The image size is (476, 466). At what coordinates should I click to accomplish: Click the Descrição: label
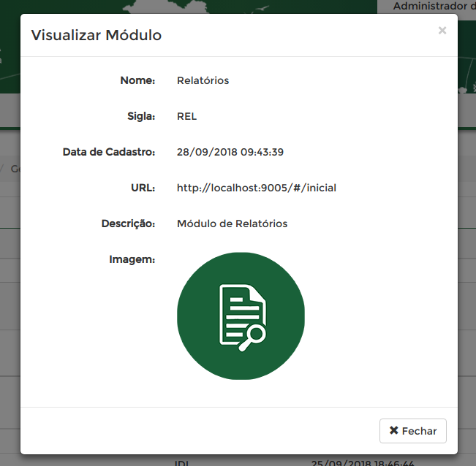point(128,224)
